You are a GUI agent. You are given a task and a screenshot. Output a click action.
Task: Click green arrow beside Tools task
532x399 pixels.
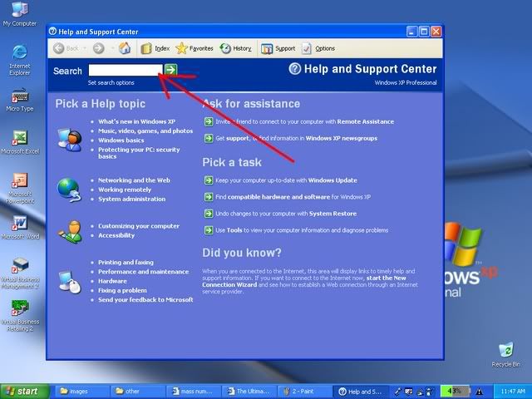(x=209, y=230)
